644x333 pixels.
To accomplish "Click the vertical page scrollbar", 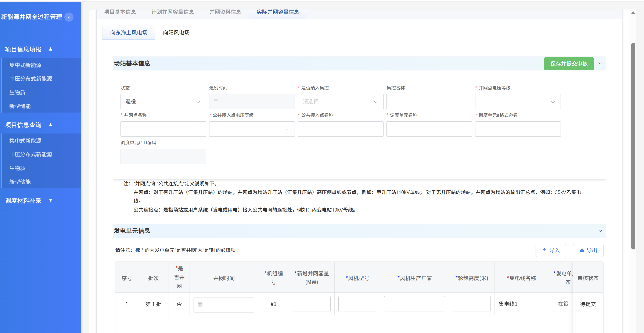I will click(633, 146).
